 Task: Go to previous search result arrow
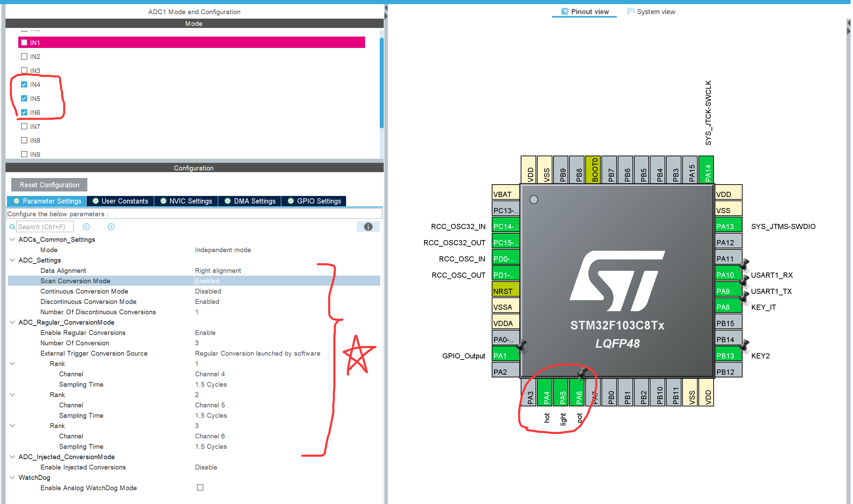[x=86, y=227]
